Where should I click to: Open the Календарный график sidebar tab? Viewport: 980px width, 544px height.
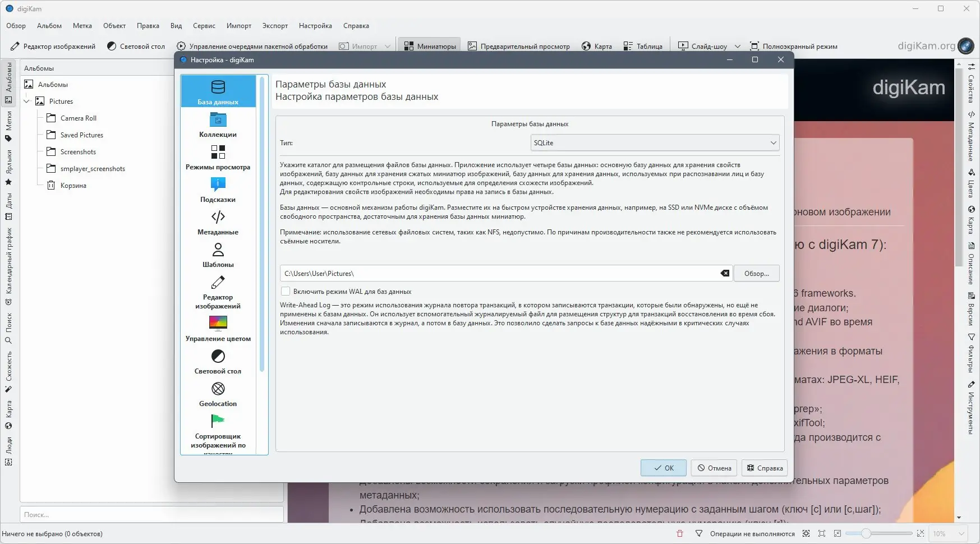[x=8, y=266]
